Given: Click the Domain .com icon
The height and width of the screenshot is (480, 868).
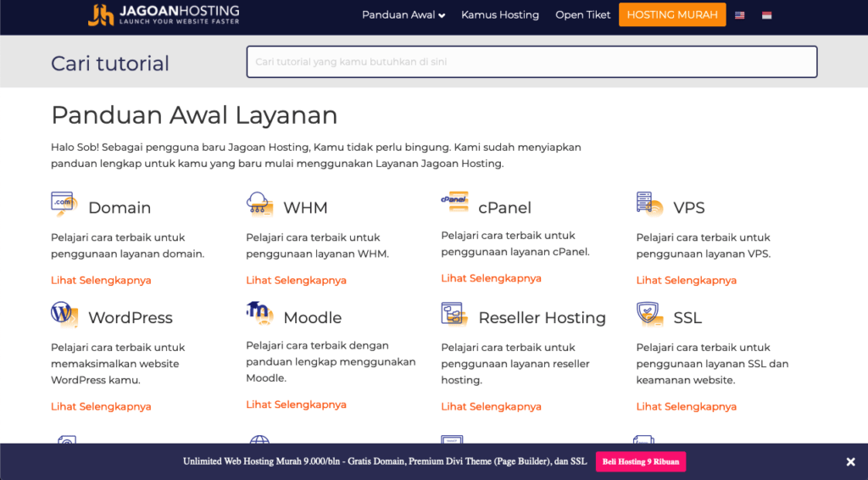Looking at the screenshot, I should 64,204.
